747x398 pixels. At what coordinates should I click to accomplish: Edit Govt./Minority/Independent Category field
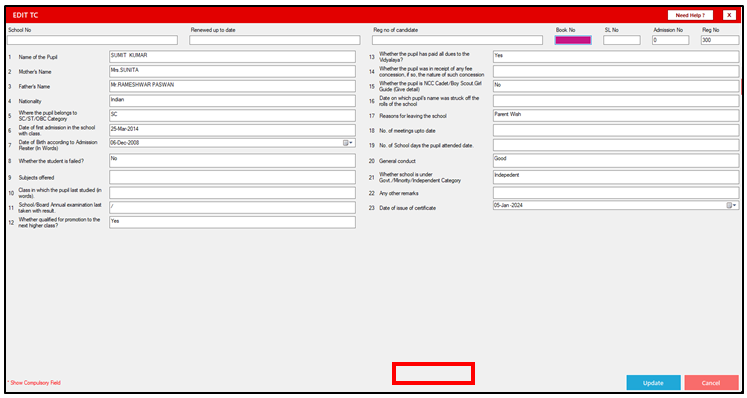(x=616, y=177)
